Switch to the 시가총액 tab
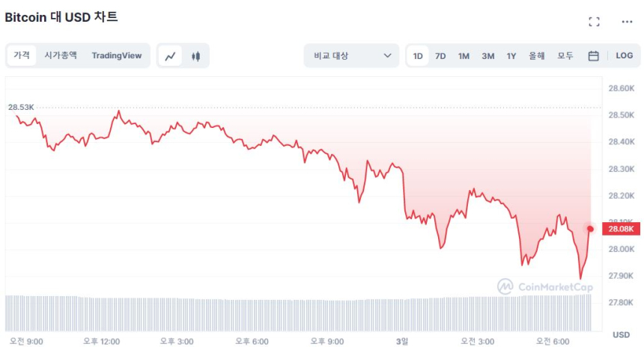The width and height of the screenshot is (644, 347). point(60,55)
